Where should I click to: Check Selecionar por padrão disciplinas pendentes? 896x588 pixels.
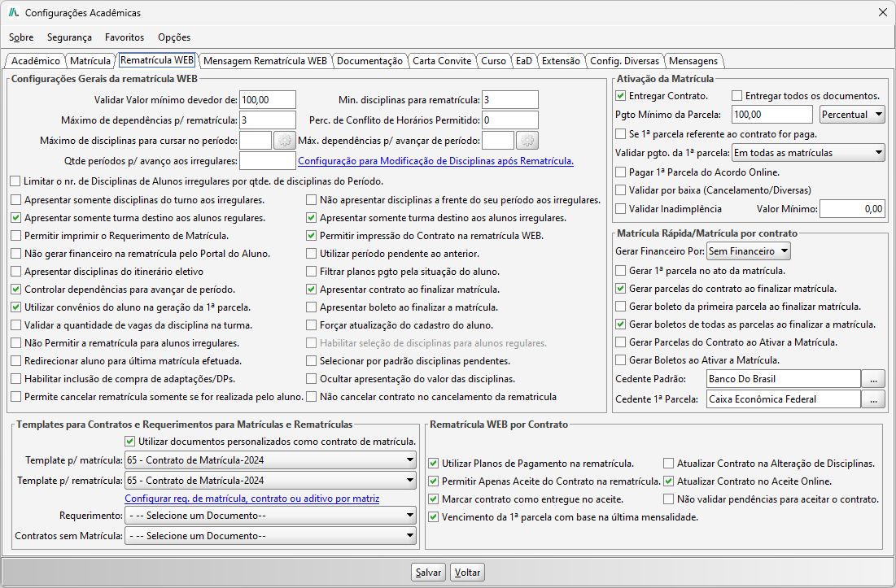coord(312,361)
